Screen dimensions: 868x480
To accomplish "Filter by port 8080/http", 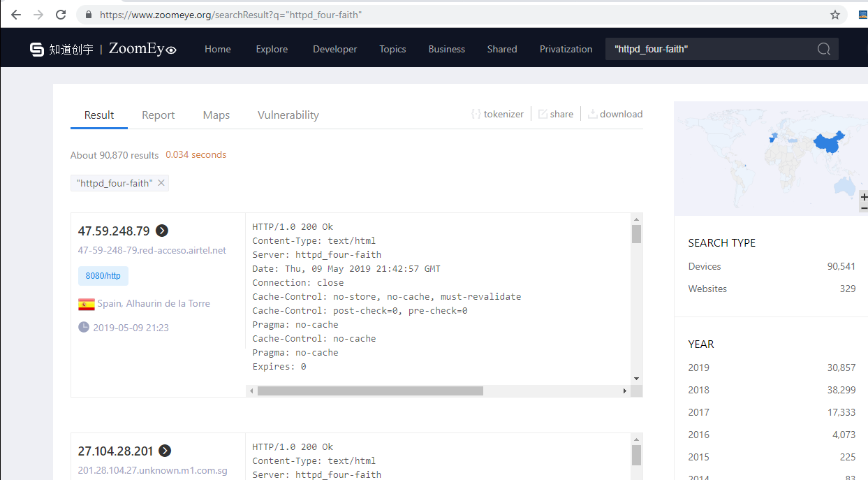I will [x=103, y=276].
